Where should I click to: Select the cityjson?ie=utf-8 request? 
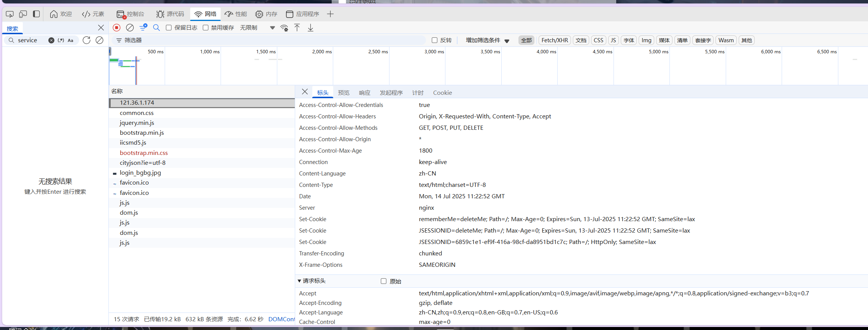202,163
